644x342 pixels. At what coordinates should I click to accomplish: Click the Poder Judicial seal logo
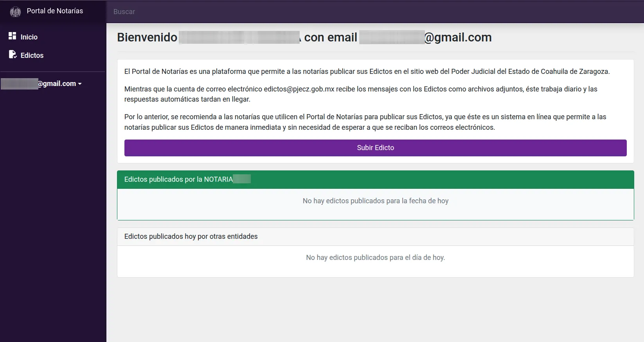[15, 12]
